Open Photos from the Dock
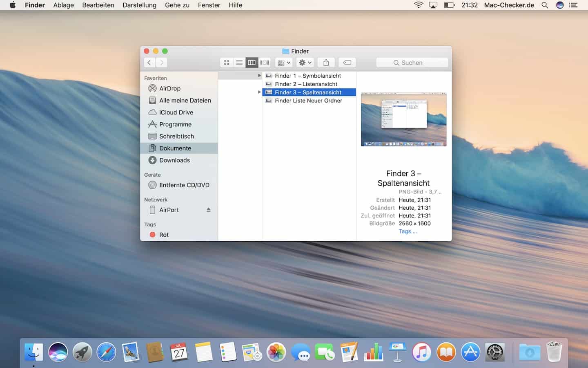Image resolution: width=588 pixels, height=368 pixels. pyautogui.click(x=276, y=352)
